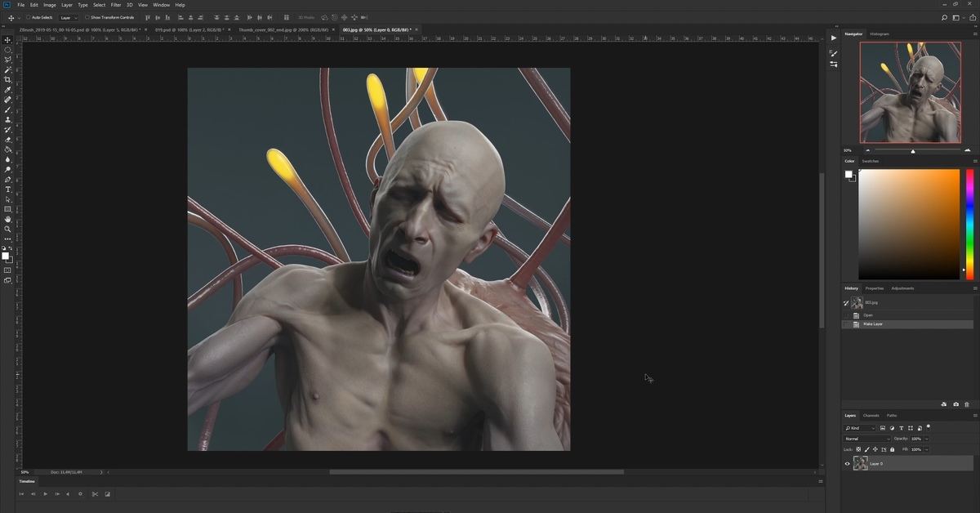Select the Clone Stamp tool
Image resolution: width=980 pixels, height=513 pixels.
(8, 119)
